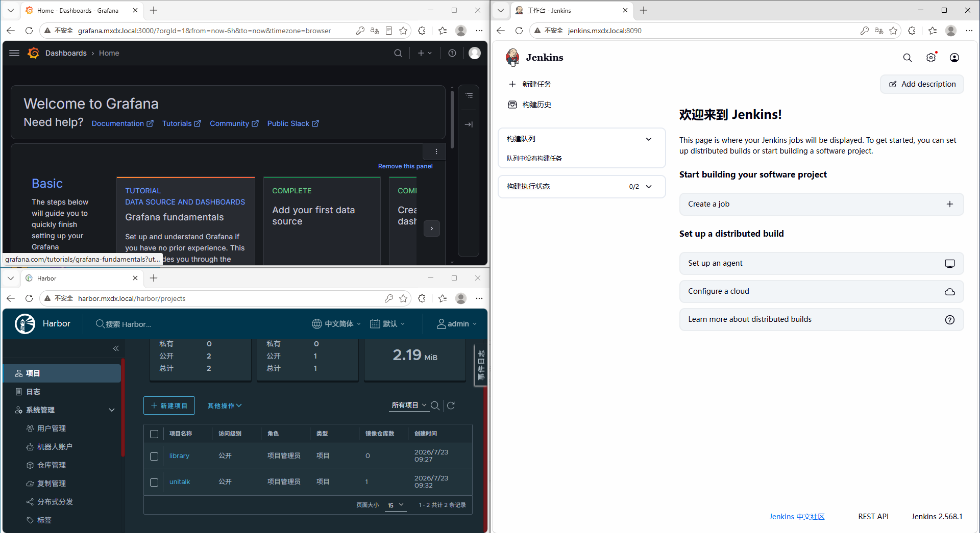Click Harbor logo icon
Image resolution: width=980 pixels, height=533 pixels.
[x=25, y=324]
